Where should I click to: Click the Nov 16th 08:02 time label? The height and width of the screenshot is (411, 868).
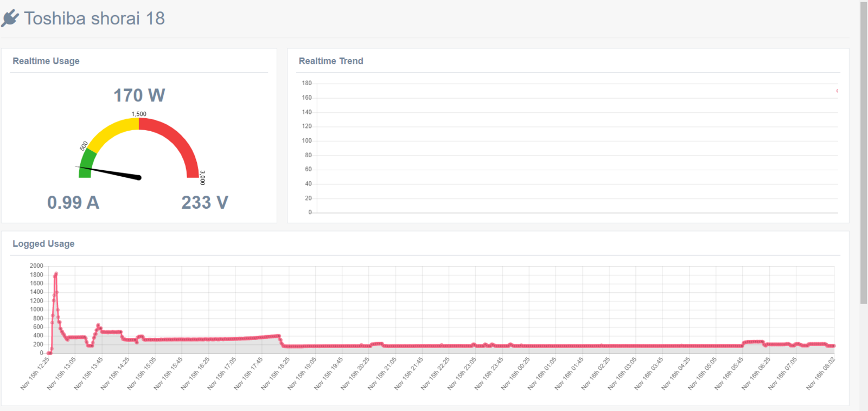tap(821, 374)
